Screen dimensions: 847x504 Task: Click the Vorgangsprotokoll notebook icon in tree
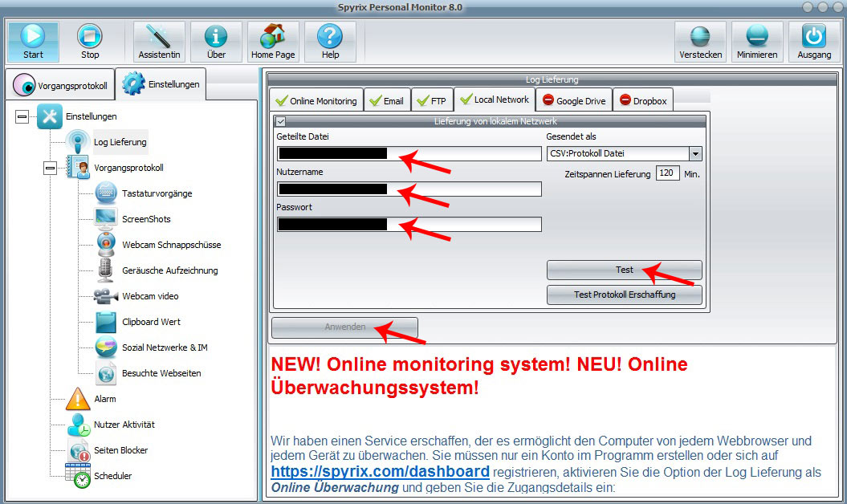click(78, 168)
